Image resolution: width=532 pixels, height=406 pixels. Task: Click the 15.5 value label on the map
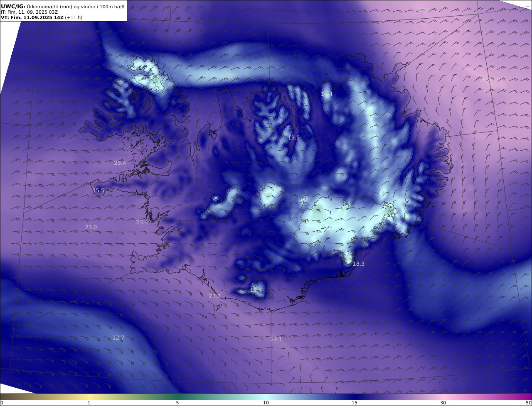click(99, 191)
